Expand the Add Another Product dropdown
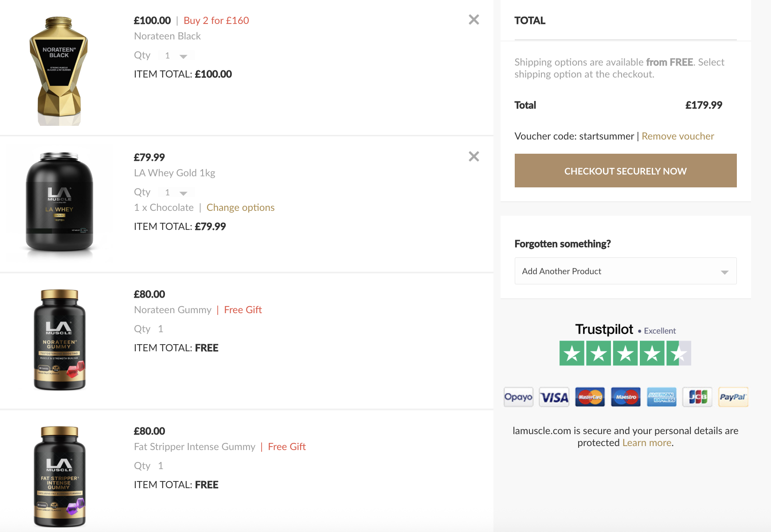The width and height of the screenshot is (771, 532). point(625,271)
